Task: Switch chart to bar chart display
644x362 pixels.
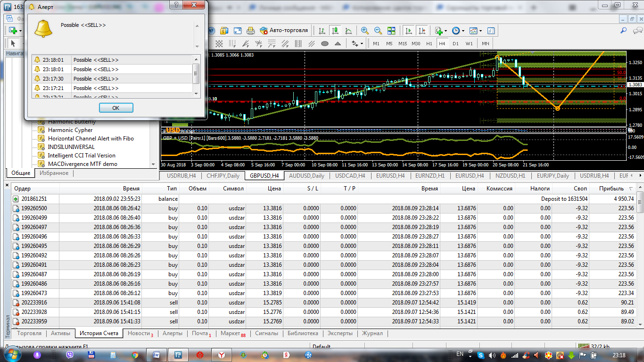Action: click(x=322, y=30)
